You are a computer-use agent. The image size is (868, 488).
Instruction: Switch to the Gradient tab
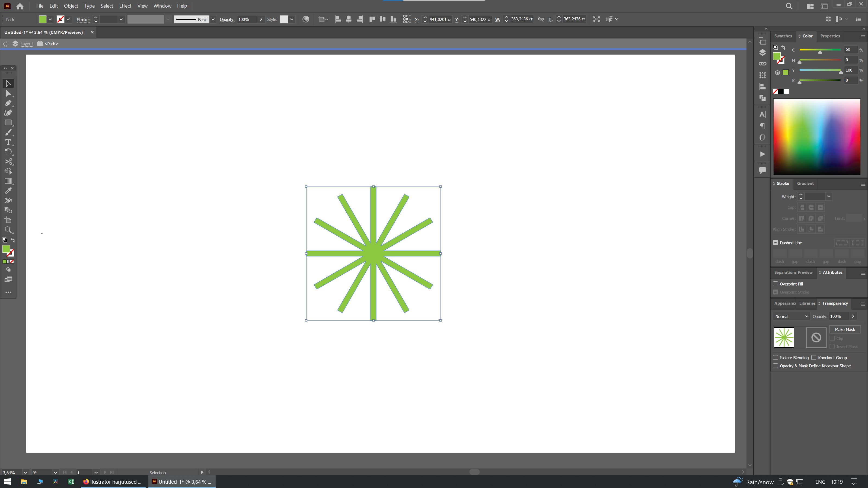pos(805,184)
